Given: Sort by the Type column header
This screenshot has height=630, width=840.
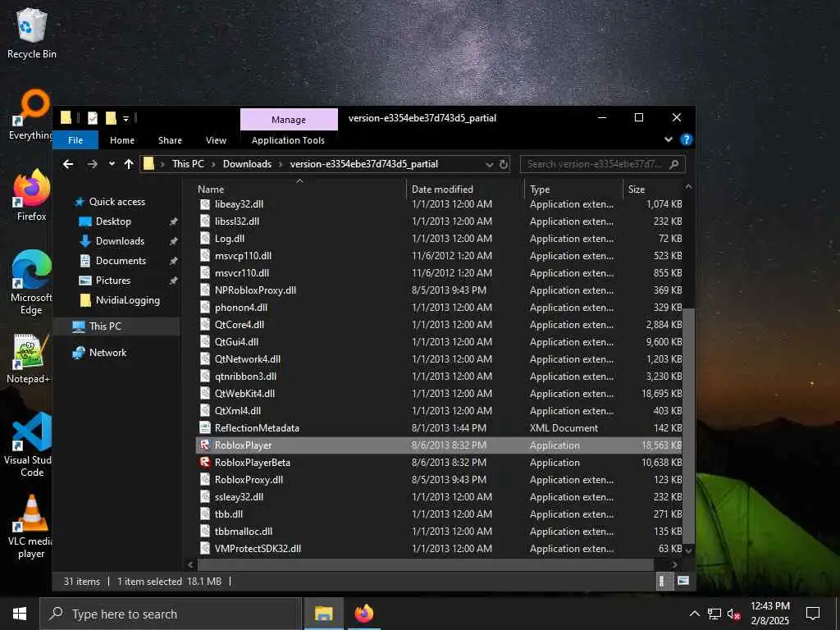Looking at the screenshot, I should tap(540, 189).
